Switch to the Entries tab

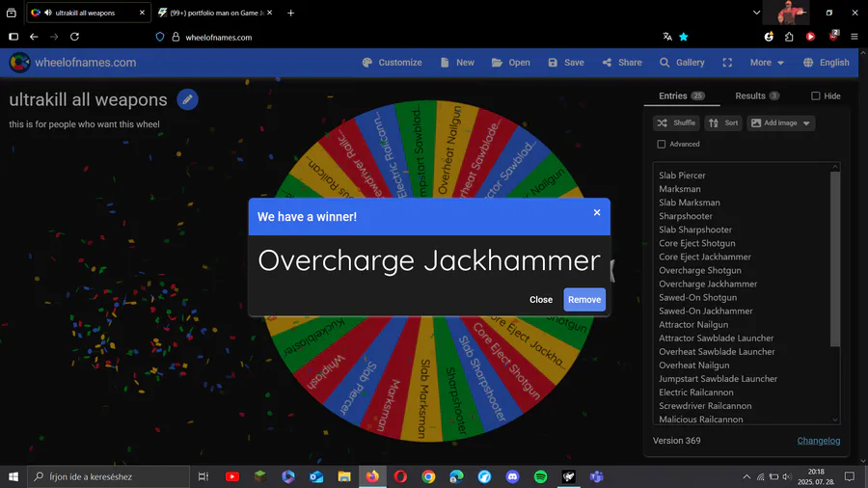coord(682,95)
